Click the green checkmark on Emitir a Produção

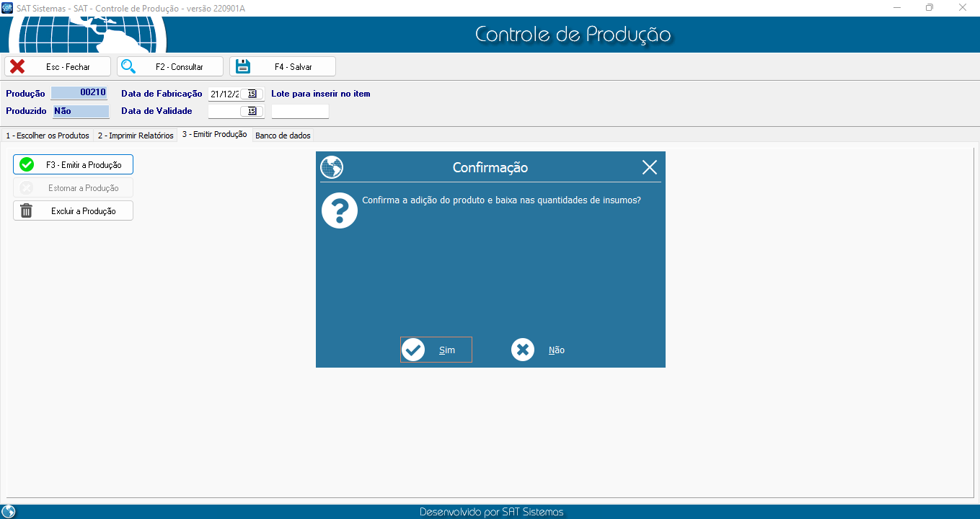coord(27,164)
